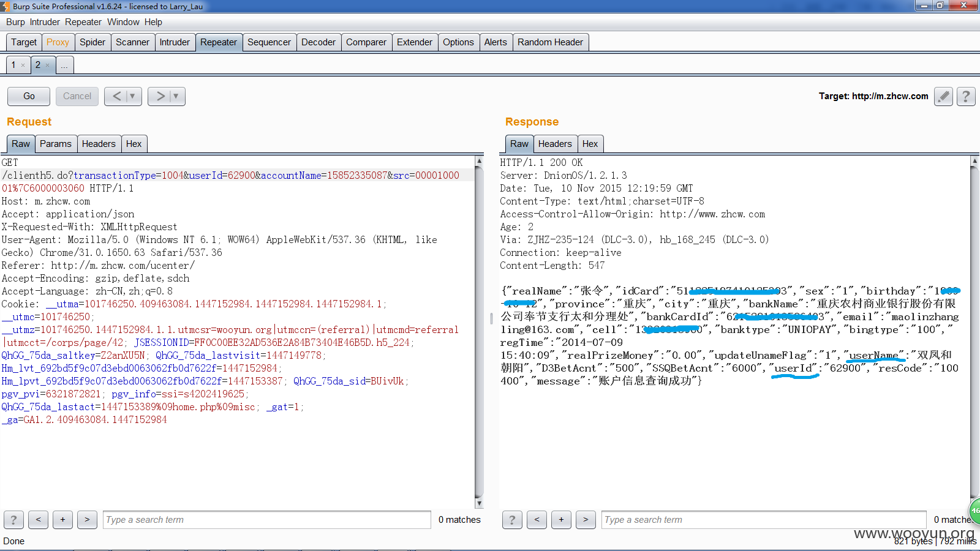Screen dimensions: 980x551
Task: Navigate forward in request history
Action: 160,96
